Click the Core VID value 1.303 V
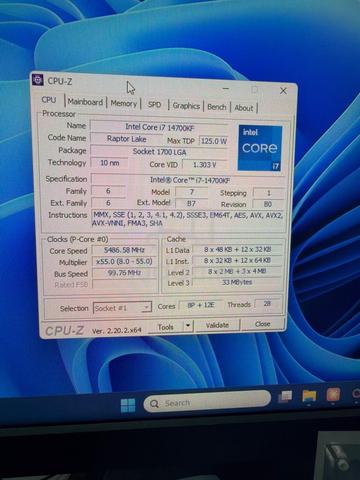 pyautogui.click(x=205, y=165)
